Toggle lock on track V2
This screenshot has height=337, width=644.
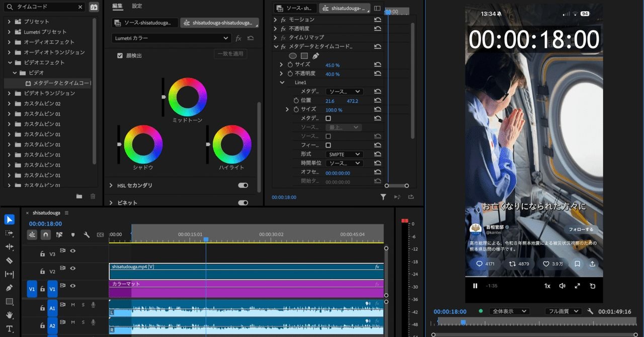[43, 272]
